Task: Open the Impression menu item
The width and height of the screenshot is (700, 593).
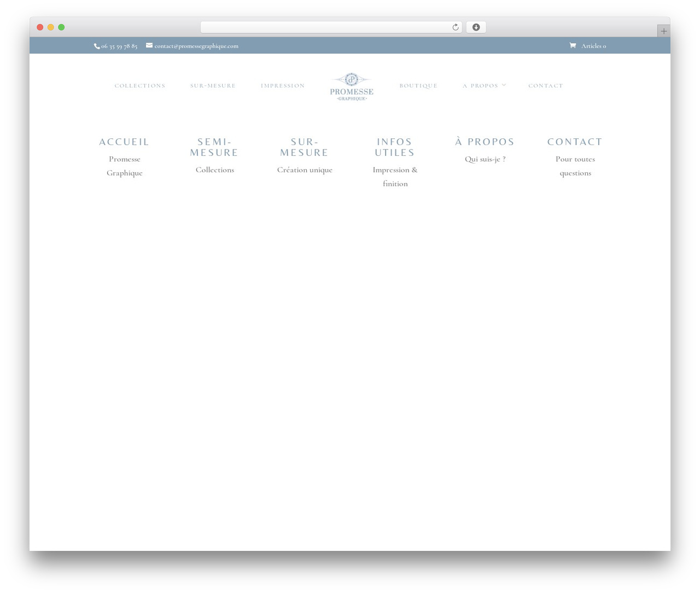Action: (283, 86)
